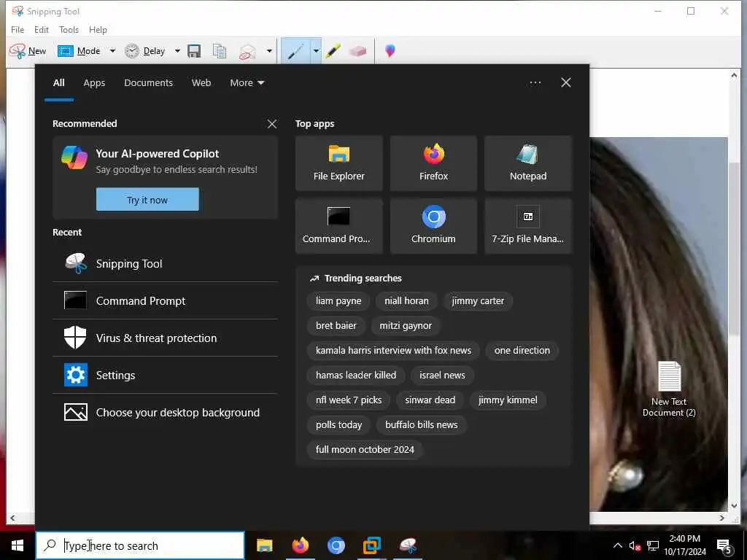The image size is (747, 560).
Task: Save snip with the floppy disk icon
Action: [x=194, y=51]
